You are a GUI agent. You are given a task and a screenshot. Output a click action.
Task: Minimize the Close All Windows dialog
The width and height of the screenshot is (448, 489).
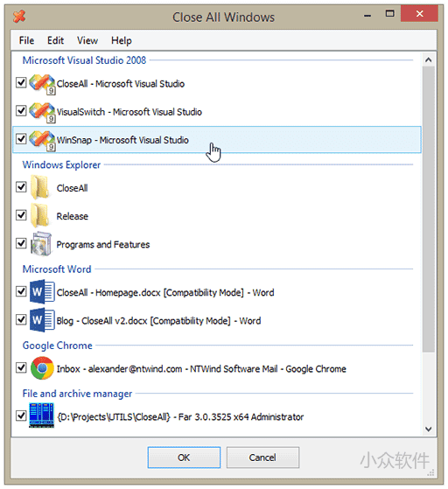coord(367,15)
